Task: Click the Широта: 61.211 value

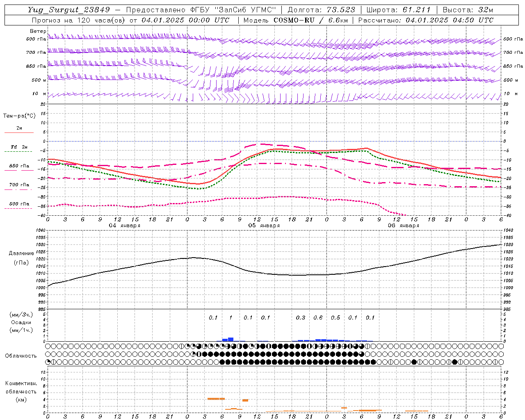Action: 399,10
